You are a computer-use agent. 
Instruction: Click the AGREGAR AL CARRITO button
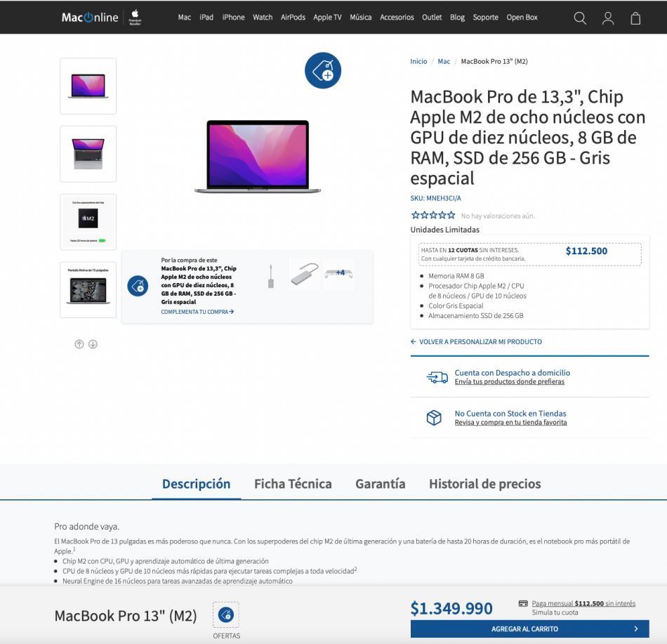point(529,629)
